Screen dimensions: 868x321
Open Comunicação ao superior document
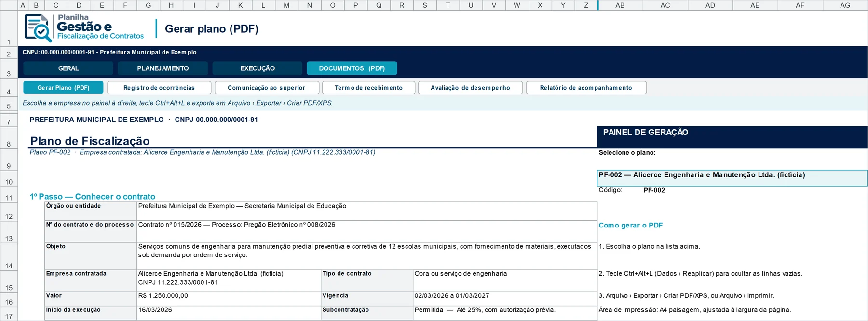pos(267,88)
